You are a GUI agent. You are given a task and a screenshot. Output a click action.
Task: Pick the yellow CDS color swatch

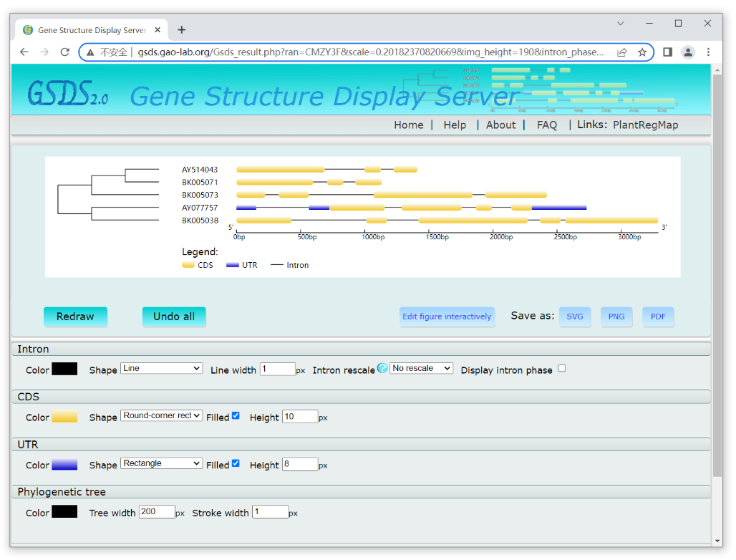(x=64, y=417)
